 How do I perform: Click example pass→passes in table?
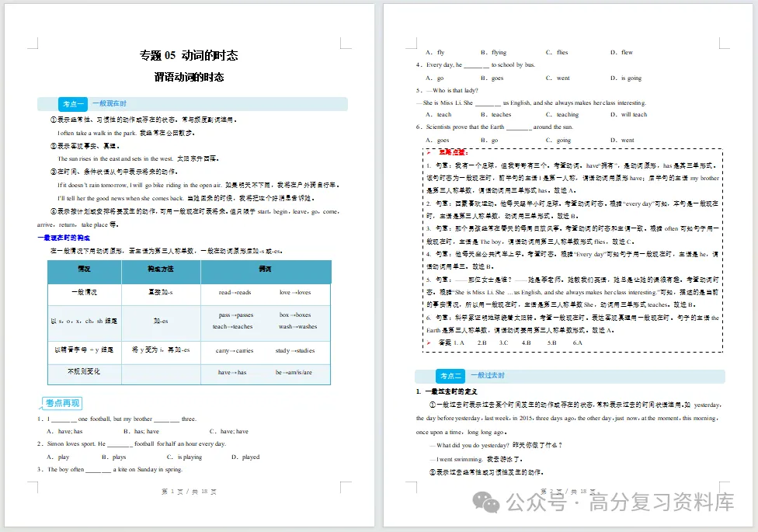[236, 315]
